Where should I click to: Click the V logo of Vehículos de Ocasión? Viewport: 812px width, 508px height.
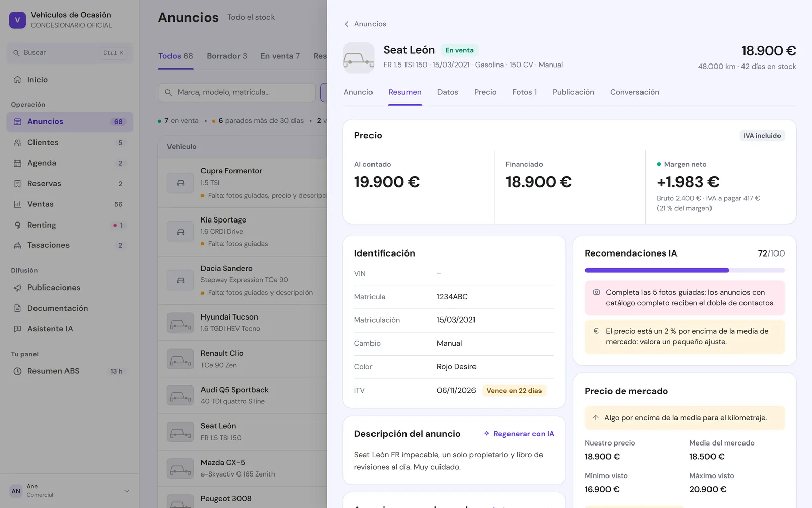(17, 20)
